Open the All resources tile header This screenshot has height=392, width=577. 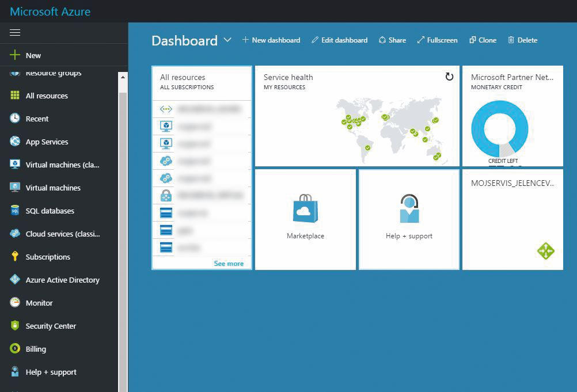pyautogui.click(x=183, y=77)
